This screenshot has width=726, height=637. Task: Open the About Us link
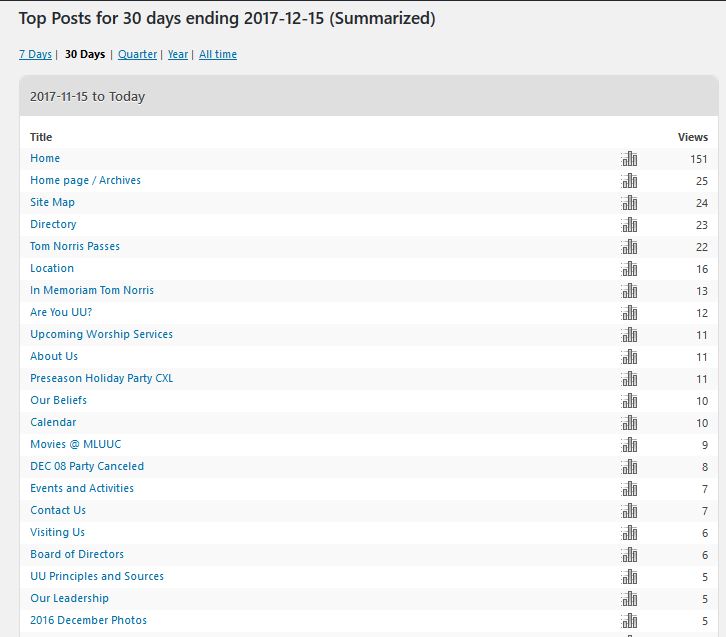pyautogui.click(x=54, y=356)
